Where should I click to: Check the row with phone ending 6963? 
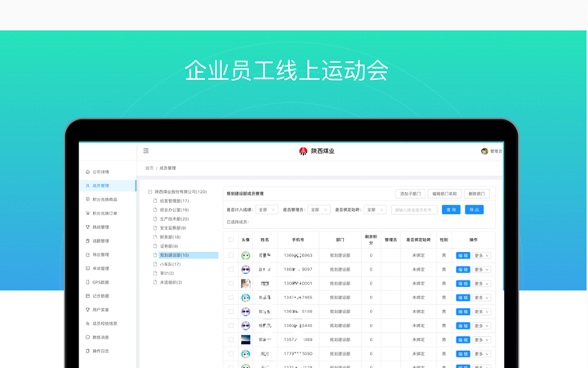point(231,255)
